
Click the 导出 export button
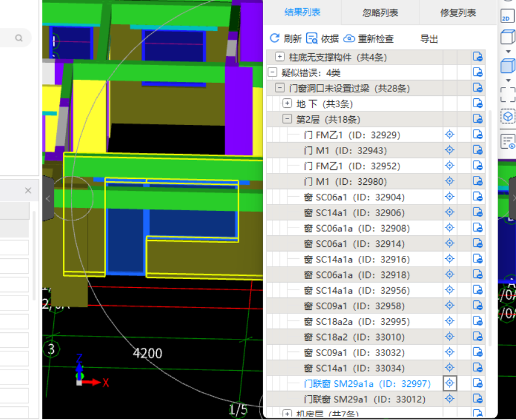tap(429, 39)
